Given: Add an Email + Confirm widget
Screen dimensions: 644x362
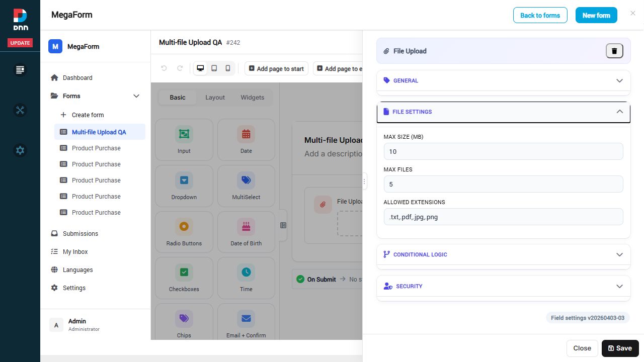Looking at the screenshot, I should coord(246,322).
